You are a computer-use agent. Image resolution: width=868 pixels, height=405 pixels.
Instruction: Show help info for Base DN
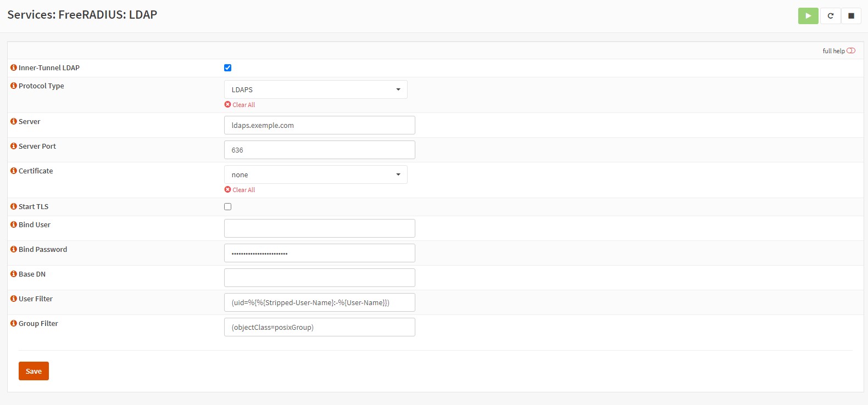click(14, 274)
